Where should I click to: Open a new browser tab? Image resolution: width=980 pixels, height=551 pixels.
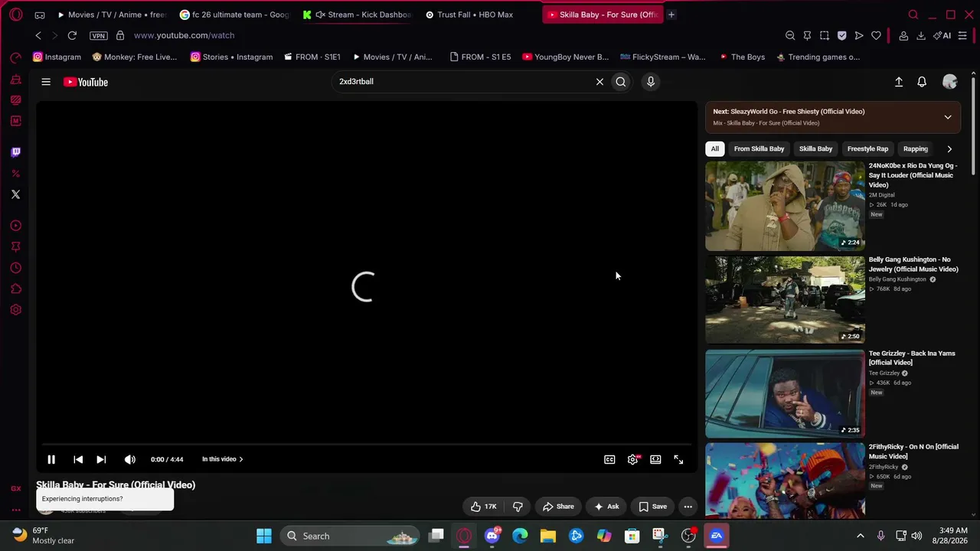tap(671, 15)
